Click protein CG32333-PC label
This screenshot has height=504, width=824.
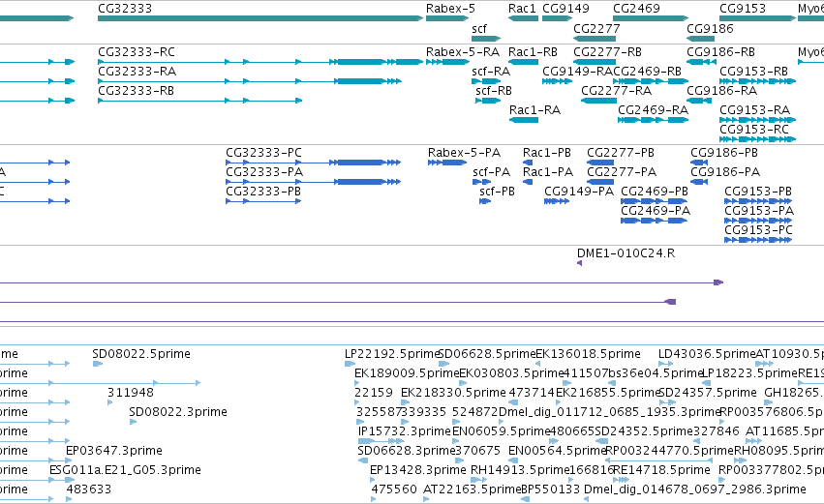tap(263, 153)
